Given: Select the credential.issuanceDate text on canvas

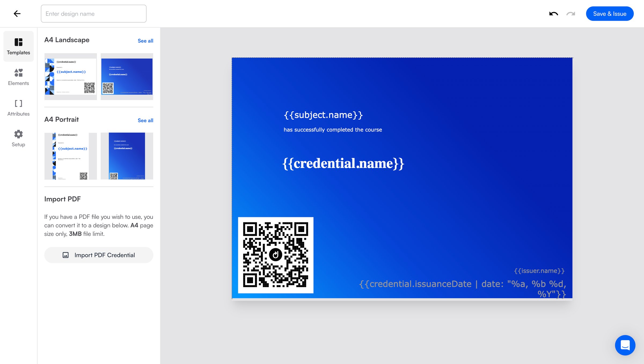Looking at the screenshot, I should pyautogui.click(x=463, y=289).
